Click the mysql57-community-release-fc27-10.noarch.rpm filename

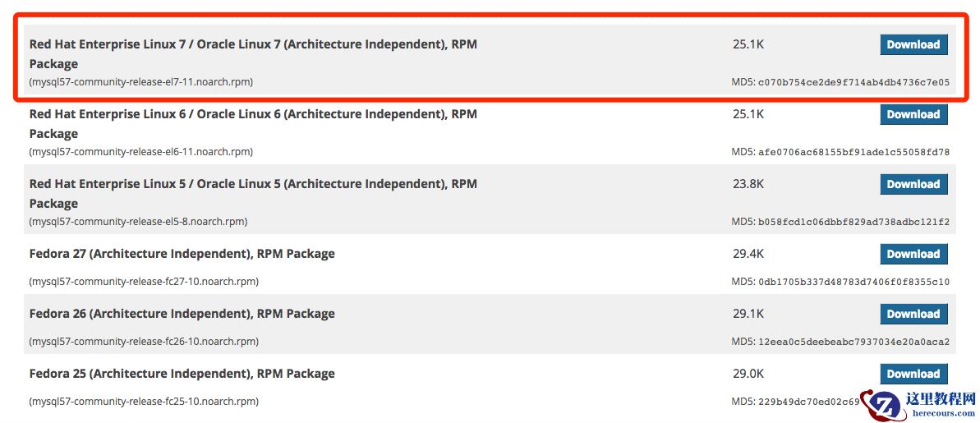coord(144,282)
